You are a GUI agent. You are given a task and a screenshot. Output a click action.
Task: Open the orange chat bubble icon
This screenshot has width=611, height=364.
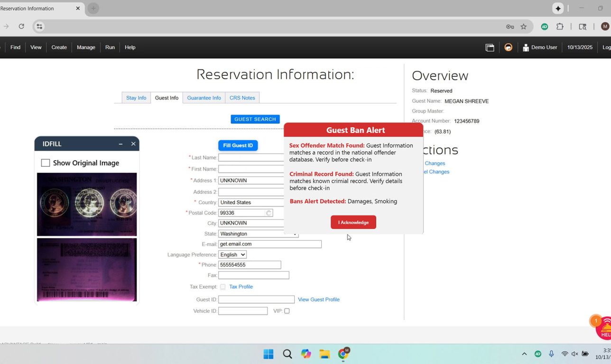pos(508,47)
